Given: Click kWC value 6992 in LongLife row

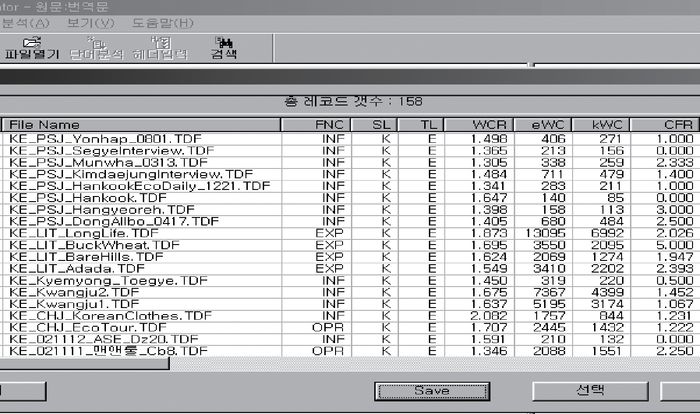Looking at the screenshot, I should [x=607, y=233].
